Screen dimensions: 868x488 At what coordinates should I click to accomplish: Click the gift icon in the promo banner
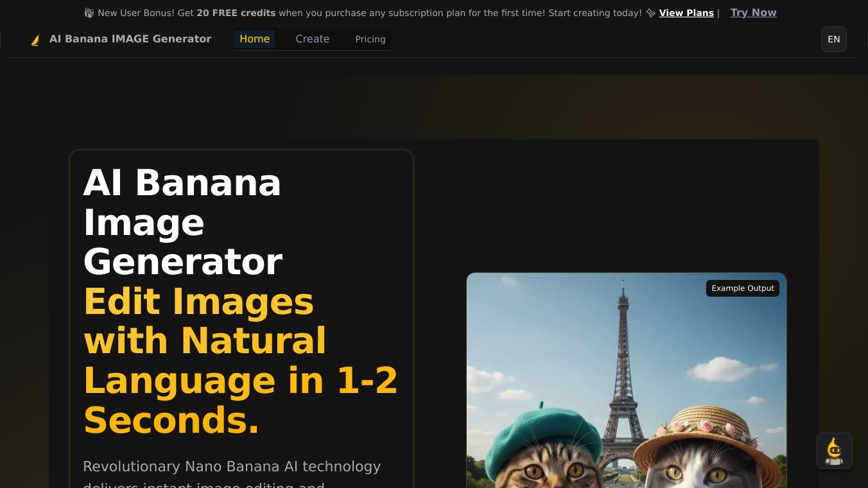89,13
